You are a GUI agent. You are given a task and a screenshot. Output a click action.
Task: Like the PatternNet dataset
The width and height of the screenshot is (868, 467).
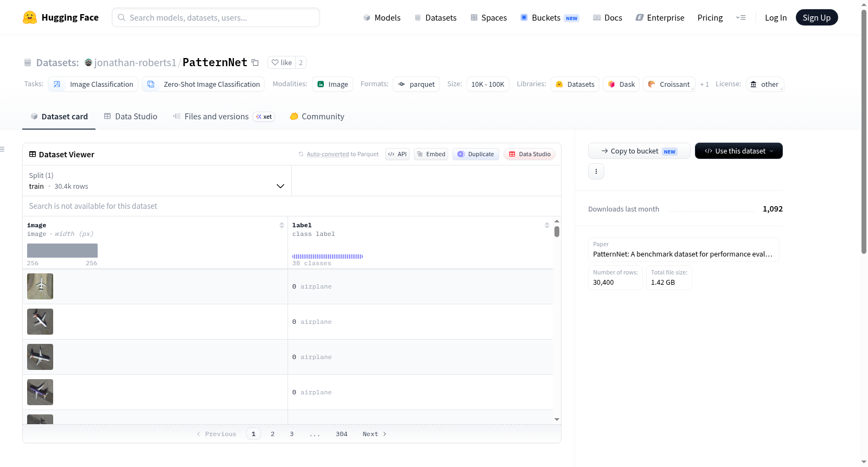282,62
